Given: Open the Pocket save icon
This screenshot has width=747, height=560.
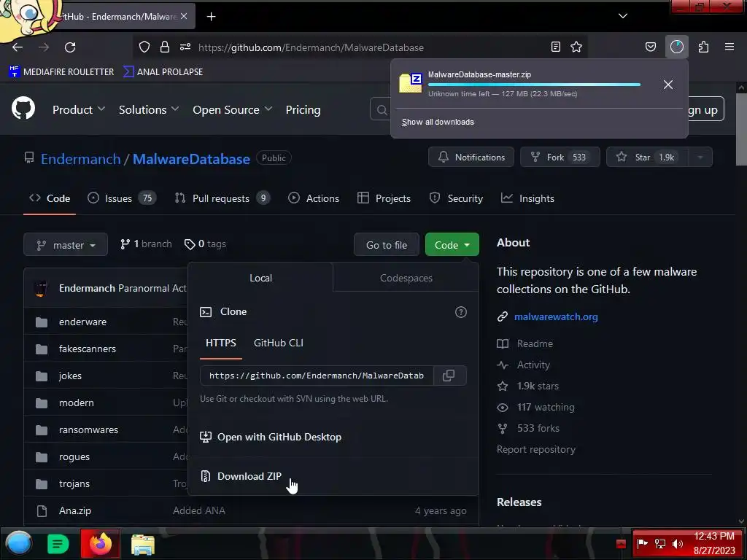Looking at the screenshot, I should click(650, 47).
